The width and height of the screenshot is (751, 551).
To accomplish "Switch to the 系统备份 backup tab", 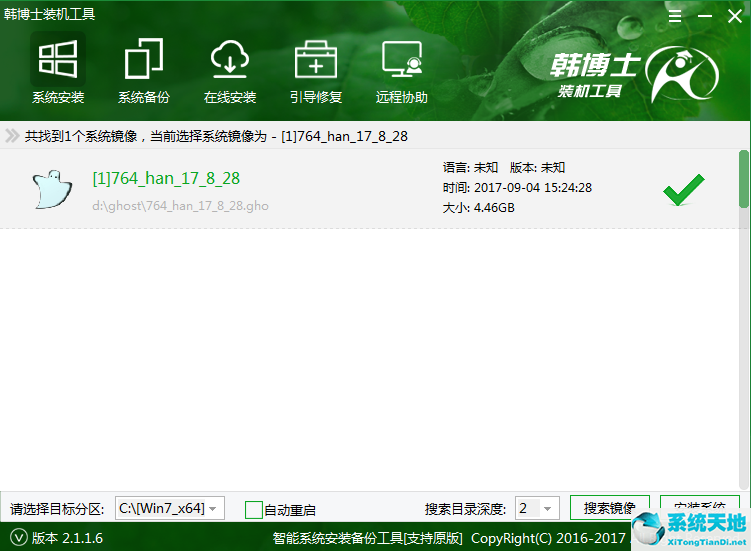I will tap(144, 69).
